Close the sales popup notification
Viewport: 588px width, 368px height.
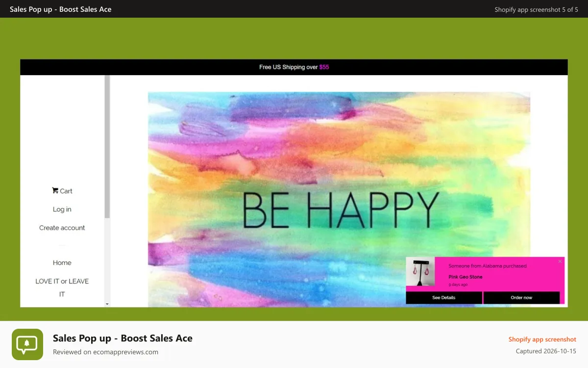coord(560,262)
